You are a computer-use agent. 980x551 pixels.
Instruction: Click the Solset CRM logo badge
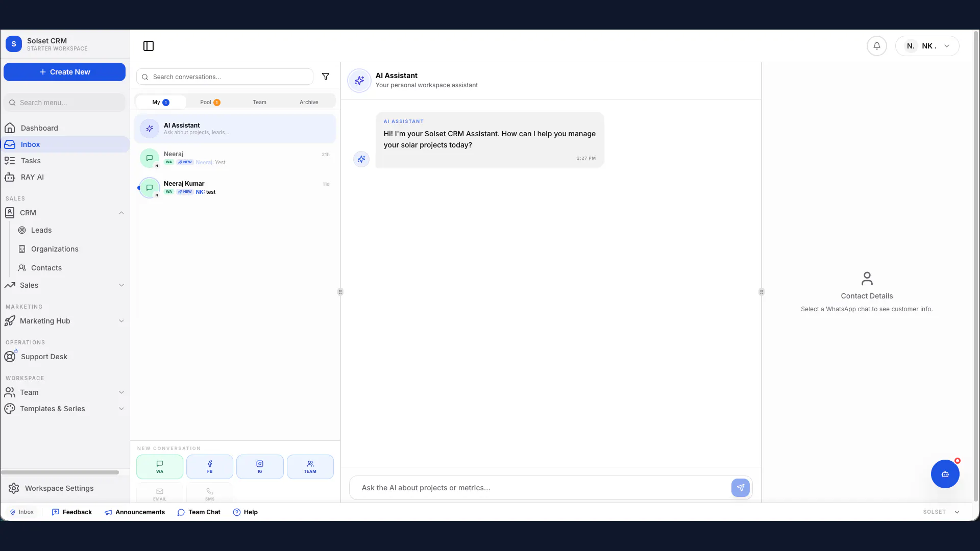pyautogui.click(x=14, y=44)
